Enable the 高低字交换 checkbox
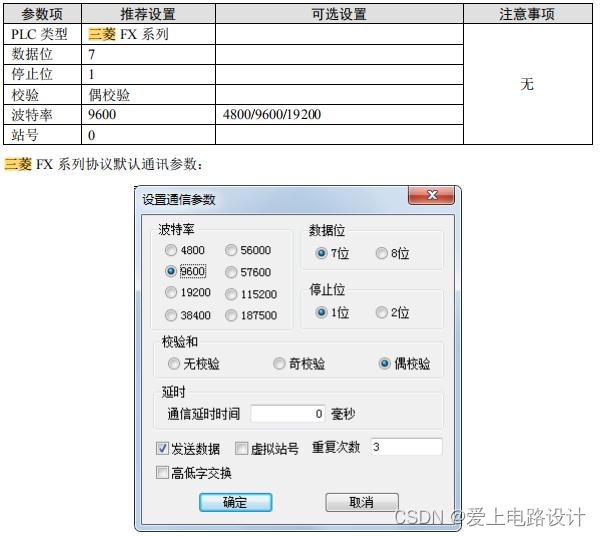 tap(162, 473)
